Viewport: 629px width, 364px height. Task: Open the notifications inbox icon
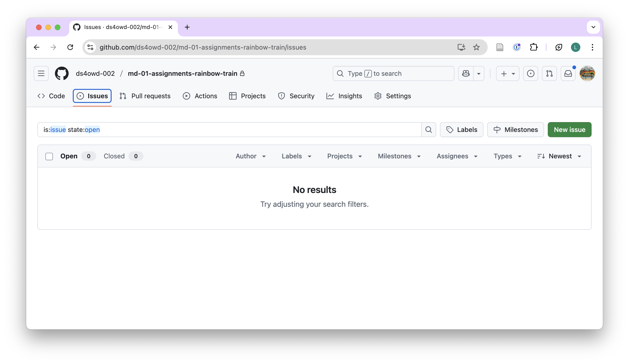[x=568, y=73]
